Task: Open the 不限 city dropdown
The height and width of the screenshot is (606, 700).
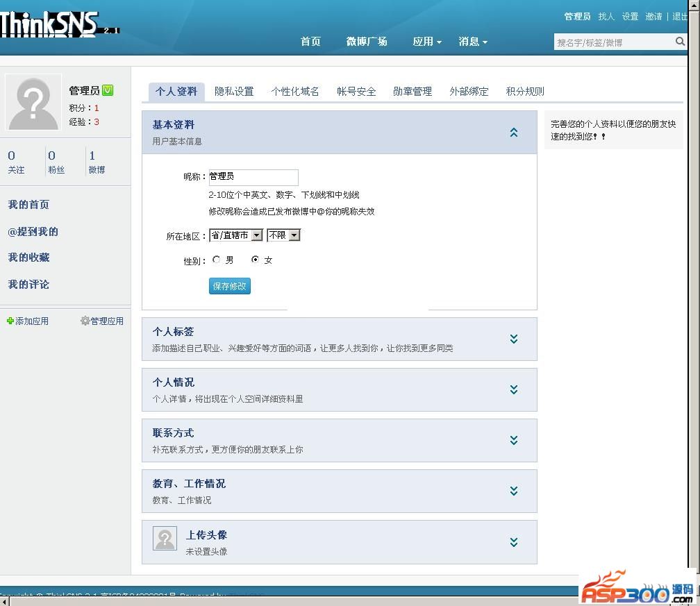Action: pos(283,235)
